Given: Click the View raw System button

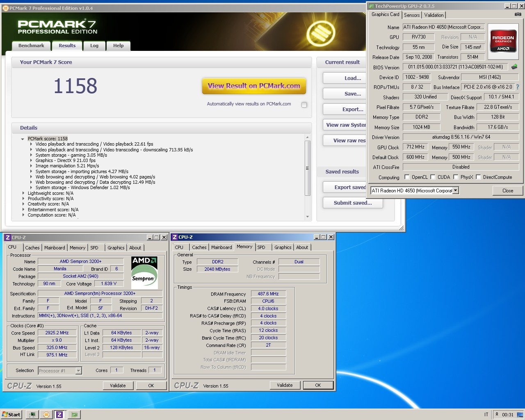Looking at the screenshot, I should coord(344,125).
